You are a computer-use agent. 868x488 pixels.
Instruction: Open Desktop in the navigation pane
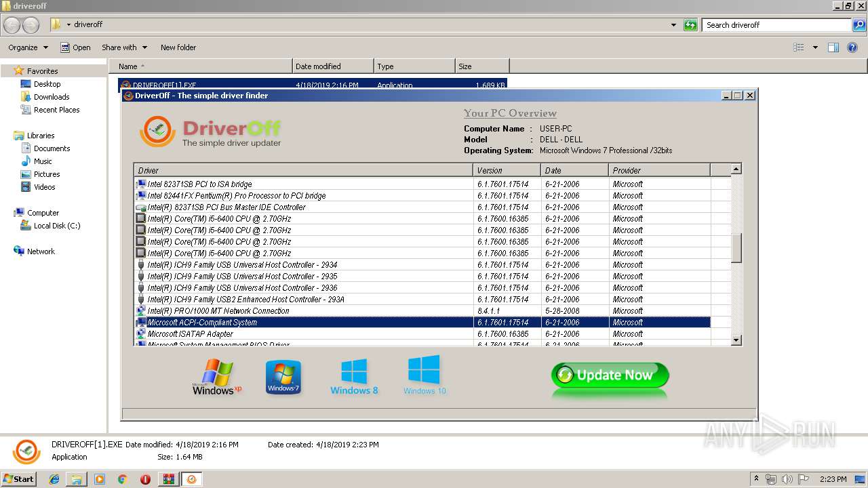coord(47,84)
